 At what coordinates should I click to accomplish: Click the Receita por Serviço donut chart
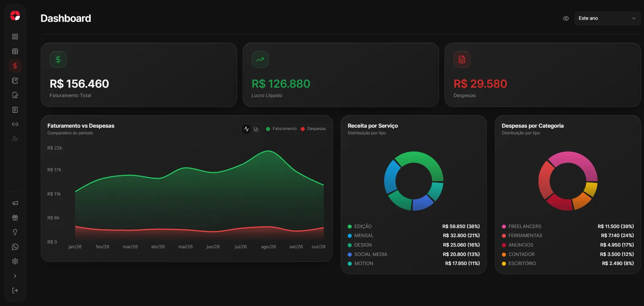point(414,181)
